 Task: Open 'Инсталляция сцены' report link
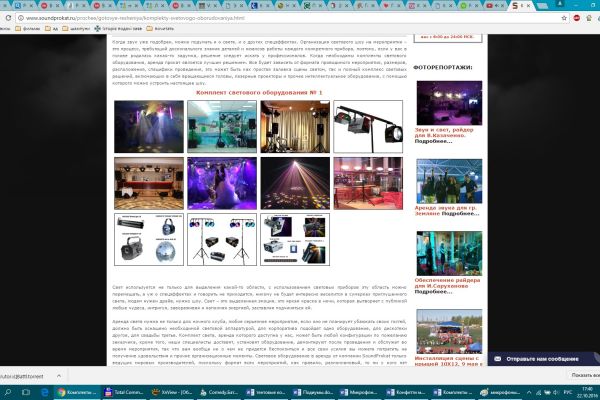click(x=447, y=361)
